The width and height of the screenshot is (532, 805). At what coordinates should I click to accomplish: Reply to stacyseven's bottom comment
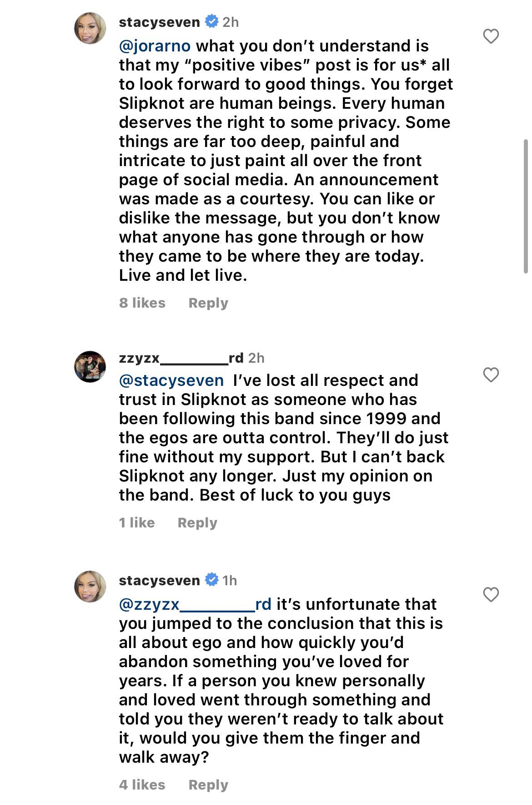(208, 785)
